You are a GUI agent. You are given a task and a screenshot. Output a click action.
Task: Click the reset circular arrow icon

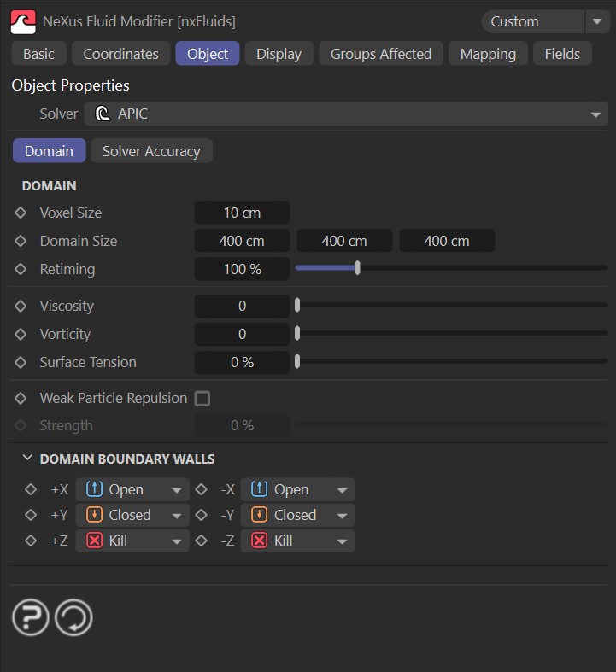[x=73, y=617]
